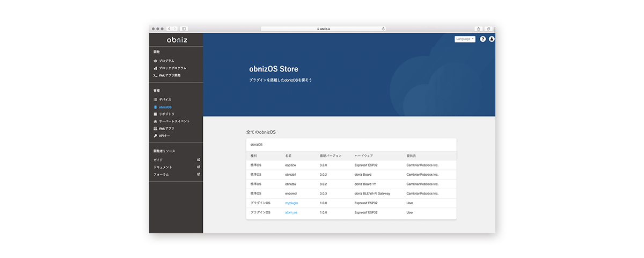Screen dimensions: 644x258
Task: Open the myplugin link
Action: pos(291,203)
